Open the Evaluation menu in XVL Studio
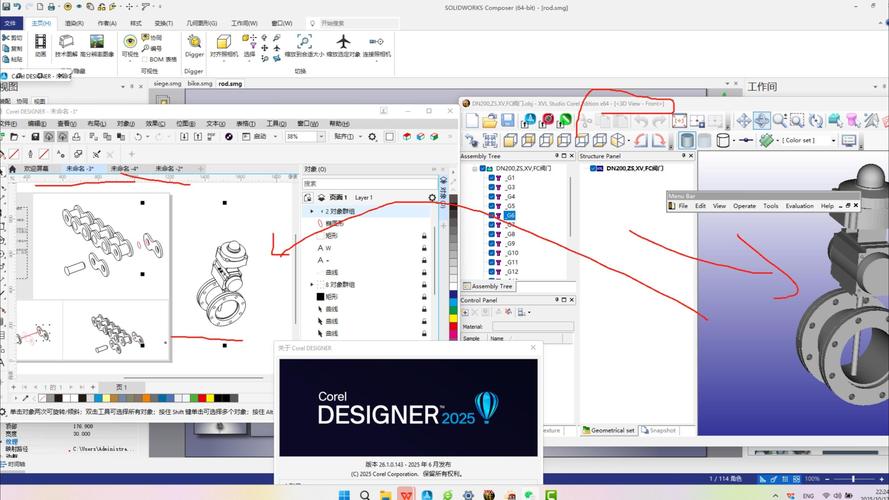The height and width of the screenshot is (500, 889). [799, 206]
